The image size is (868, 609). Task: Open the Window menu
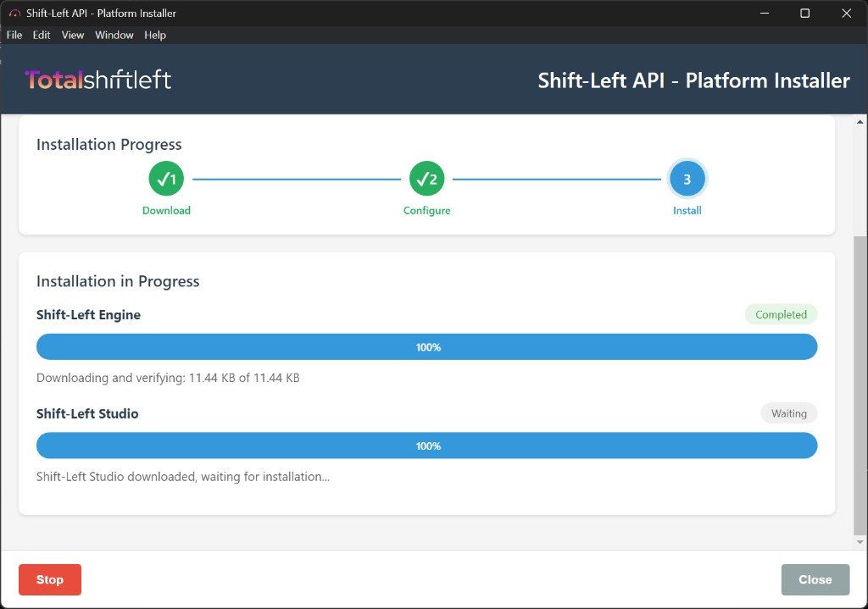(x=114, y=35)
